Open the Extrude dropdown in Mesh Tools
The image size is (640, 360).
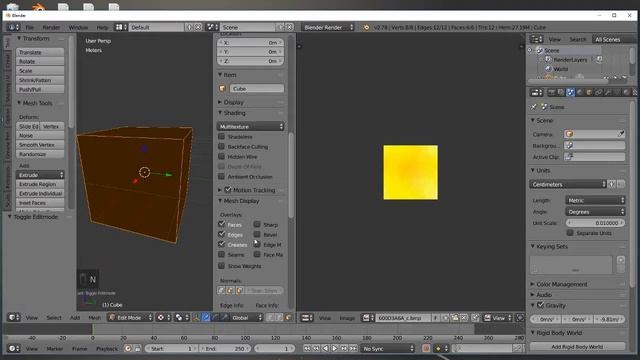(40, 175)
